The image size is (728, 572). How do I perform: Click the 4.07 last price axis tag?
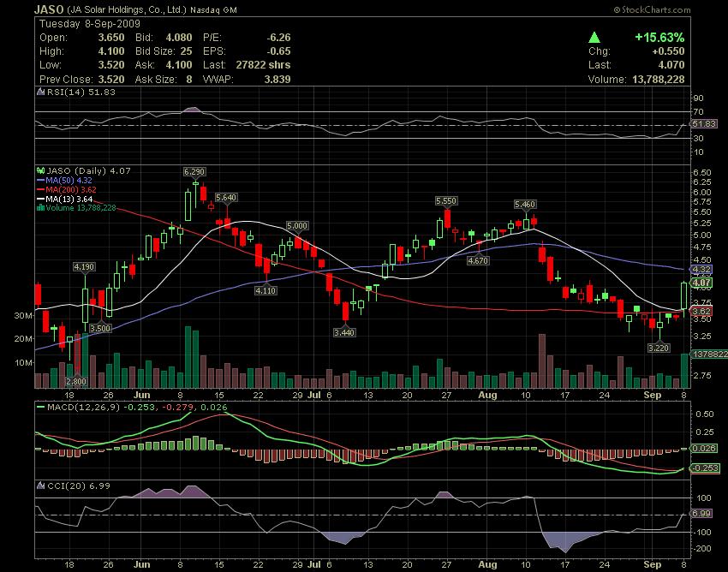click(701, 283)
